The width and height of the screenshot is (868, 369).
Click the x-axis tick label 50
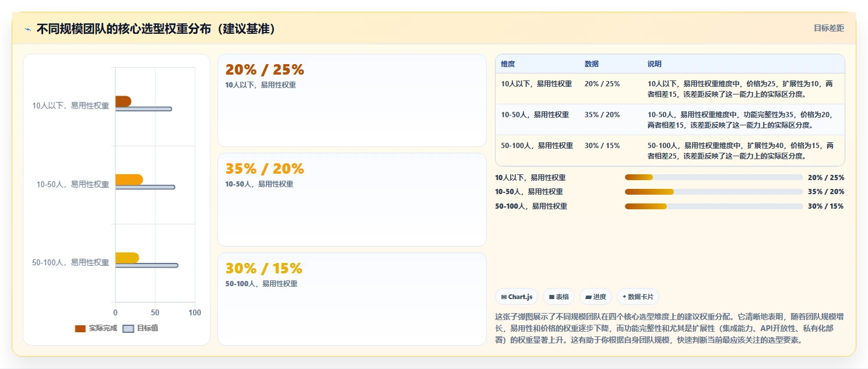(155, 313)
